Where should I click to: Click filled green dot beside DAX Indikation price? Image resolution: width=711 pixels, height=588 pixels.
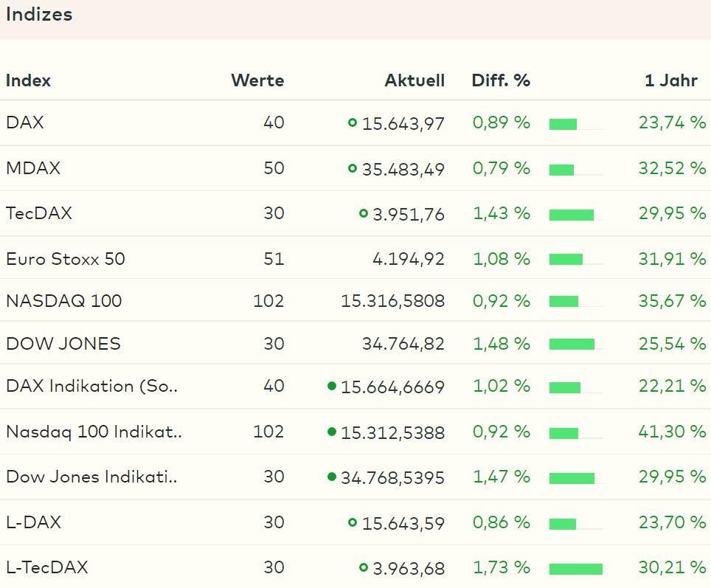pos(331,386)
